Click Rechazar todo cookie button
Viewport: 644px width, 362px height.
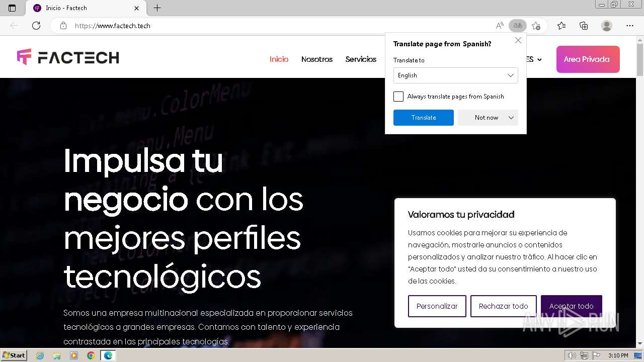504,306
